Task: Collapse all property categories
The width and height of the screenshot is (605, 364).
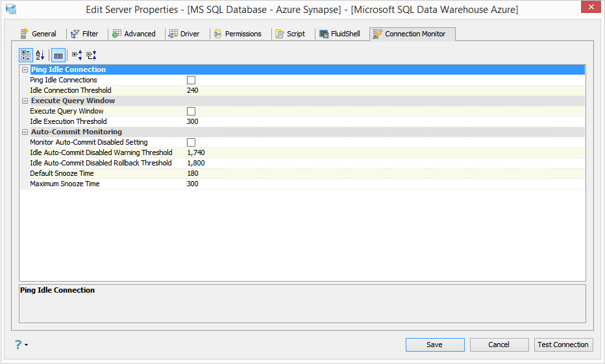Action: [92, 56]
